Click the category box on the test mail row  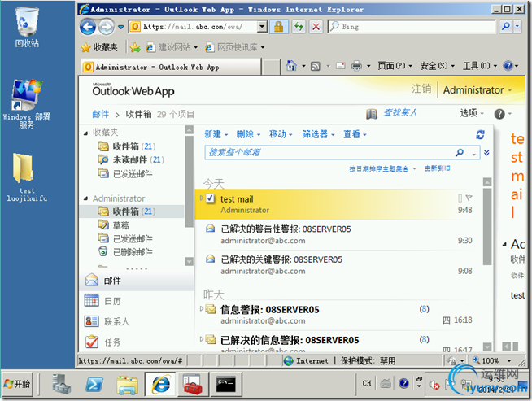[x=460, y=198]
